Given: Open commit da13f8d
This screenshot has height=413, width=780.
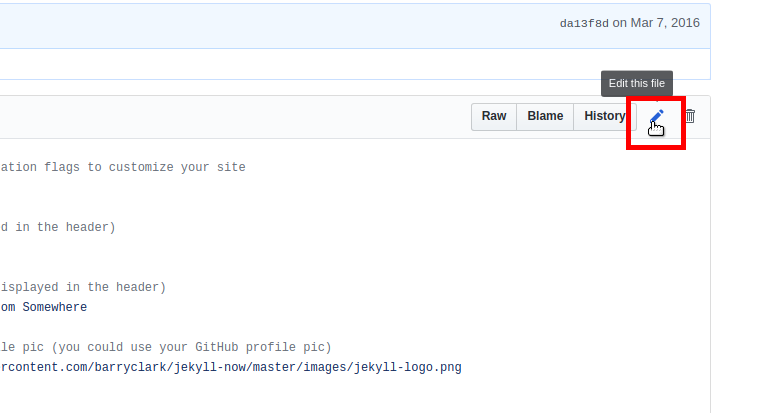Looking at the screenshot, I should (584, 23).
